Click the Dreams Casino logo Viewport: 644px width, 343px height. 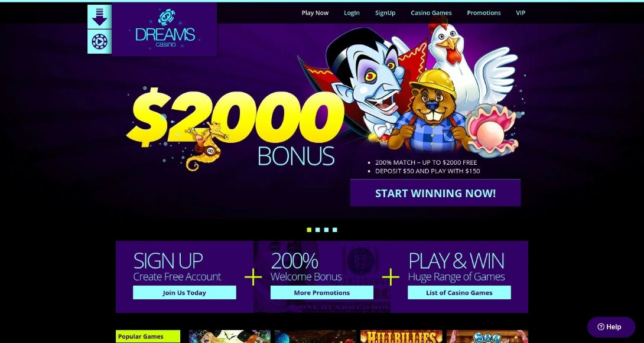pyautogui.click(x=164, y=30)
